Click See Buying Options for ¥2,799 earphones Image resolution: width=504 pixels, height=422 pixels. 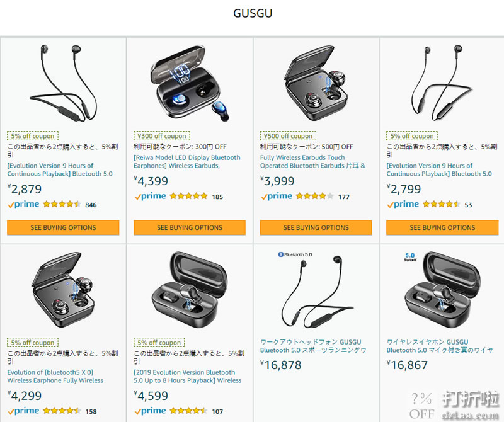[442, 227]
